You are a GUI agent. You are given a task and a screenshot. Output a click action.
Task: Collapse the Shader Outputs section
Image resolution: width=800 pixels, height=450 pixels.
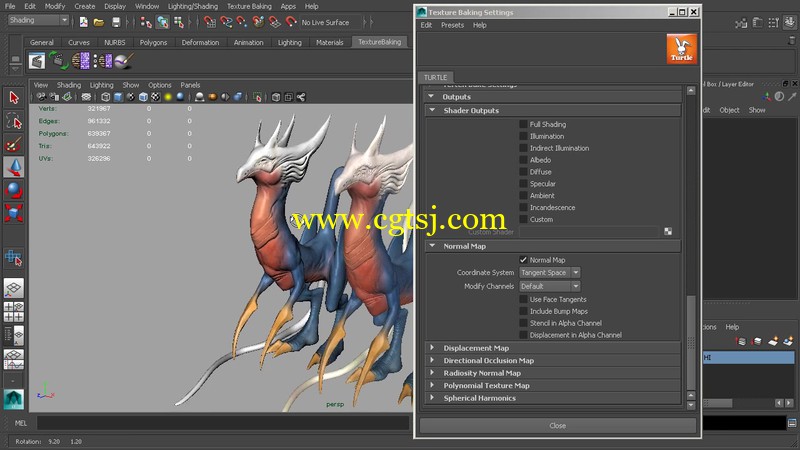point(433,110)
